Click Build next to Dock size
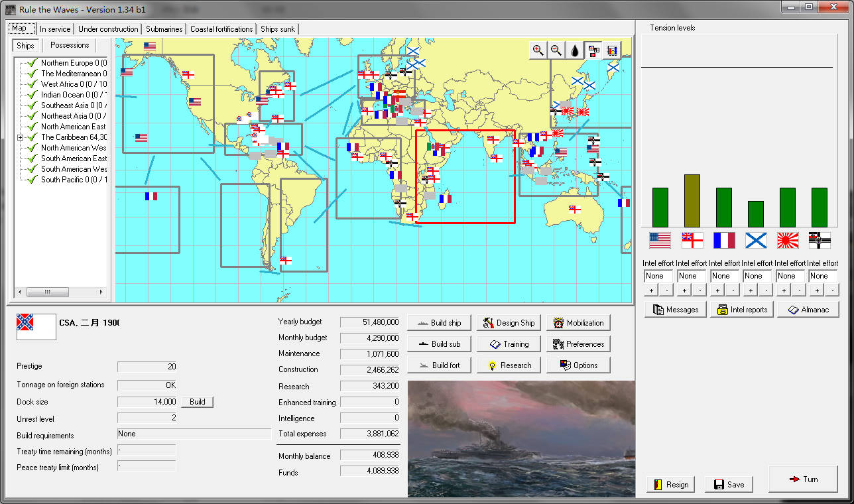 (197, 402)
